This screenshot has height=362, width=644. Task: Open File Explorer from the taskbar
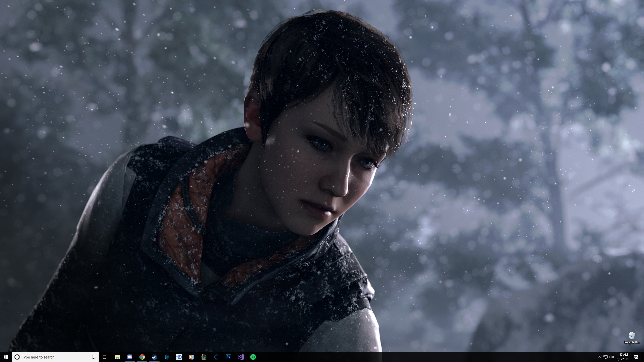(117, 357)
